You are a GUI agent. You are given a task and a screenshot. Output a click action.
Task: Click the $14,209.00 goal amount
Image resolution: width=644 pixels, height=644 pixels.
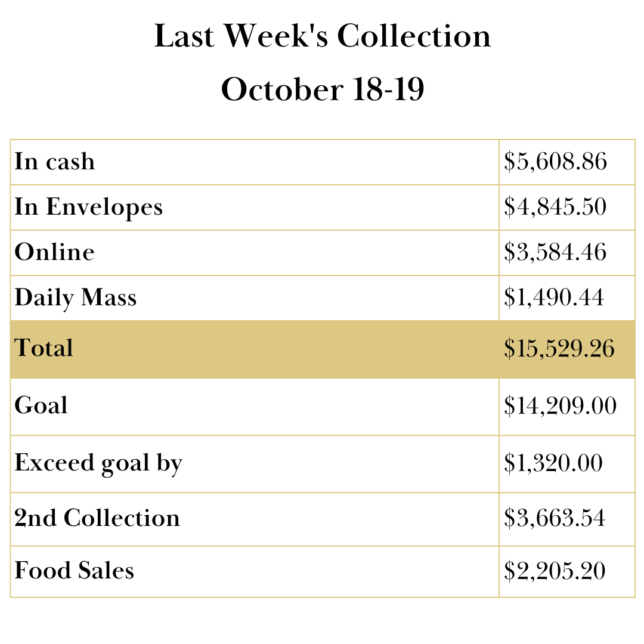click(x=560, y=406)
